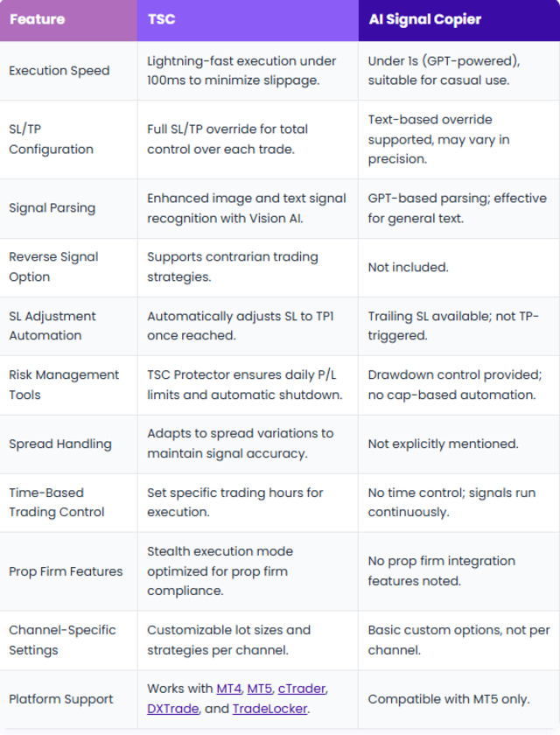
Task: Select the Time-Based Trading Control label
Action: point(56,502)
